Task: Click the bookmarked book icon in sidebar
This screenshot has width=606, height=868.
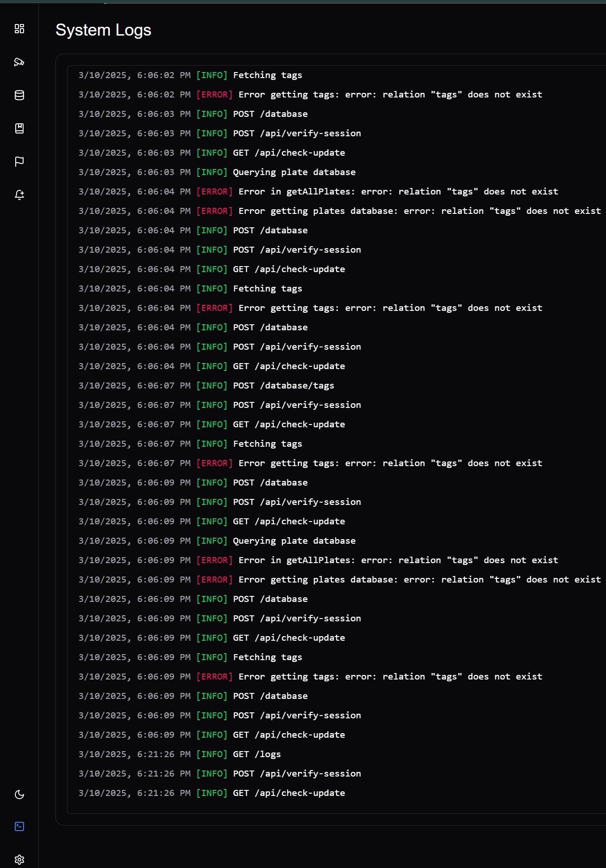Action: [19, 128]
